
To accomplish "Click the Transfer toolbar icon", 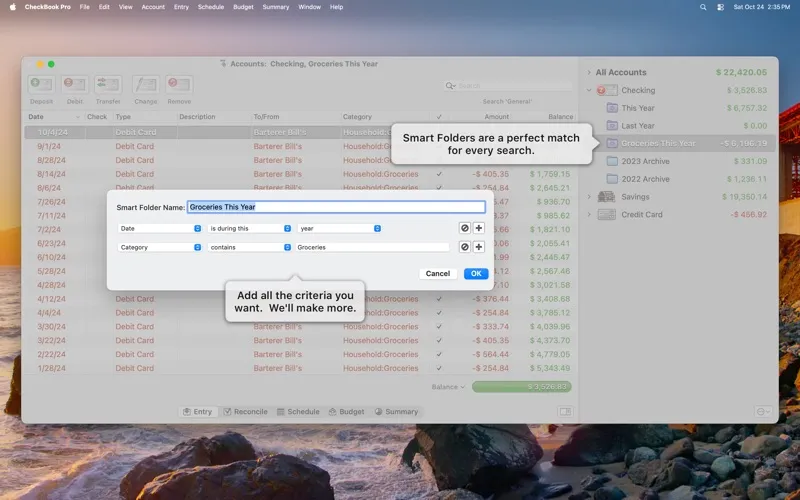I will [x=108, y=84].
